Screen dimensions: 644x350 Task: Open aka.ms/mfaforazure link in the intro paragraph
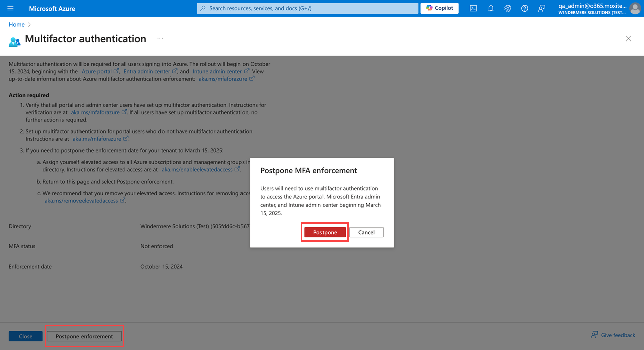coord(226,79)
